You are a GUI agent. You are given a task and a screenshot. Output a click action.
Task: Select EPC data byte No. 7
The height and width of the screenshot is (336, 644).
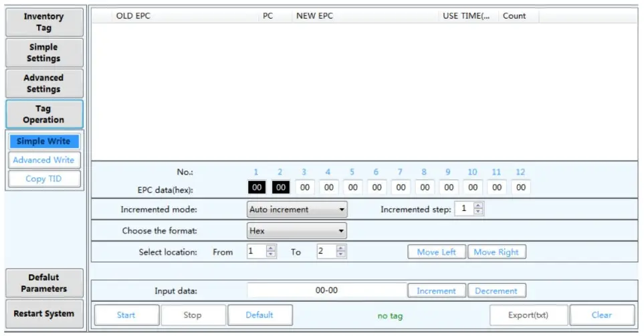[x=401, y=187]
